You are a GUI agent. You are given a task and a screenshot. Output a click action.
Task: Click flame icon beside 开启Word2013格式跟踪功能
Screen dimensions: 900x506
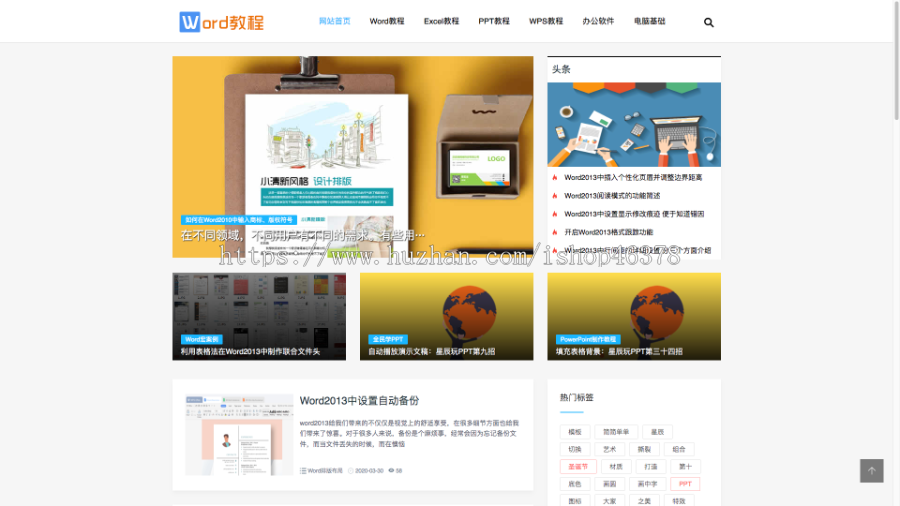[x=555, y=232]
